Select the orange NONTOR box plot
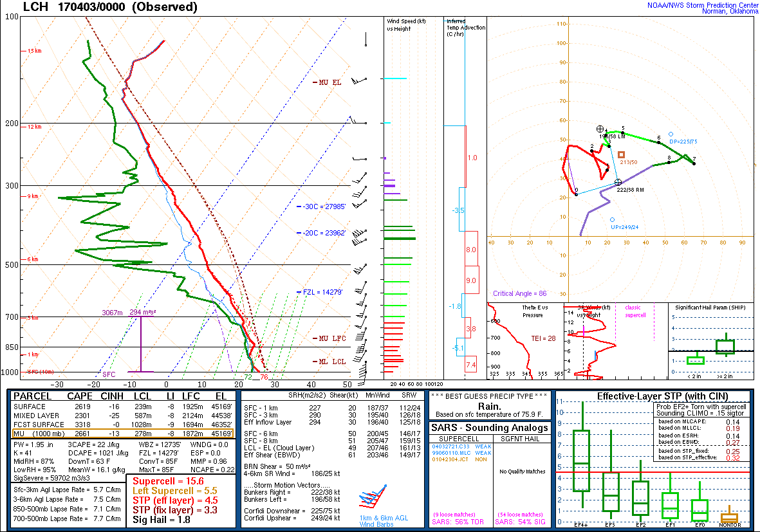This screenshot has height=532, width=760. pos(729,517)
